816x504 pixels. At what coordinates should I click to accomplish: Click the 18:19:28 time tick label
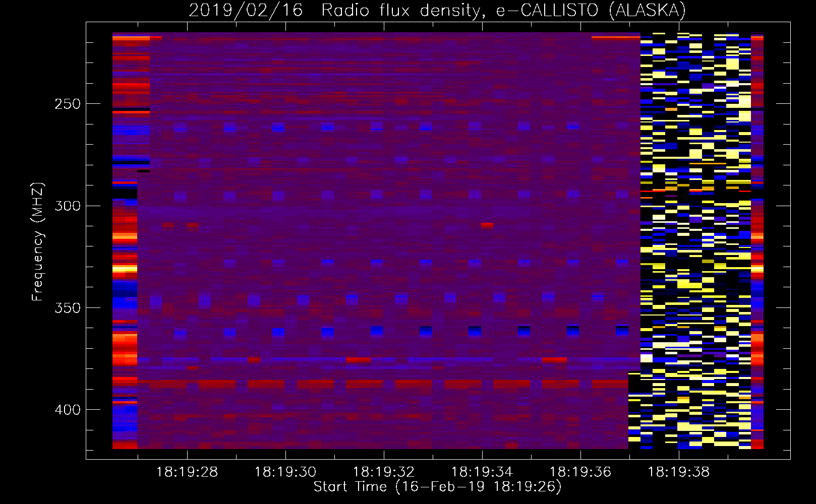(x=187, y=472)
